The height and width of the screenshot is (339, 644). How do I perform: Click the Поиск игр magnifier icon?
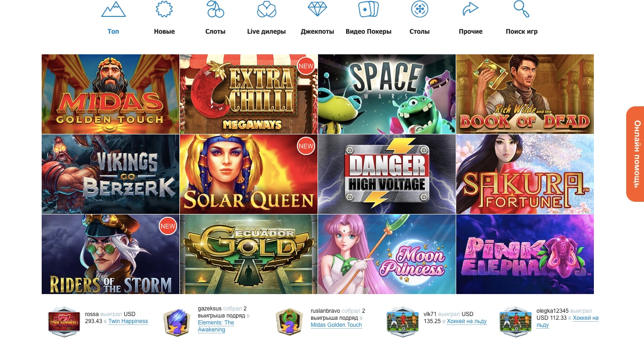point(521,9)
